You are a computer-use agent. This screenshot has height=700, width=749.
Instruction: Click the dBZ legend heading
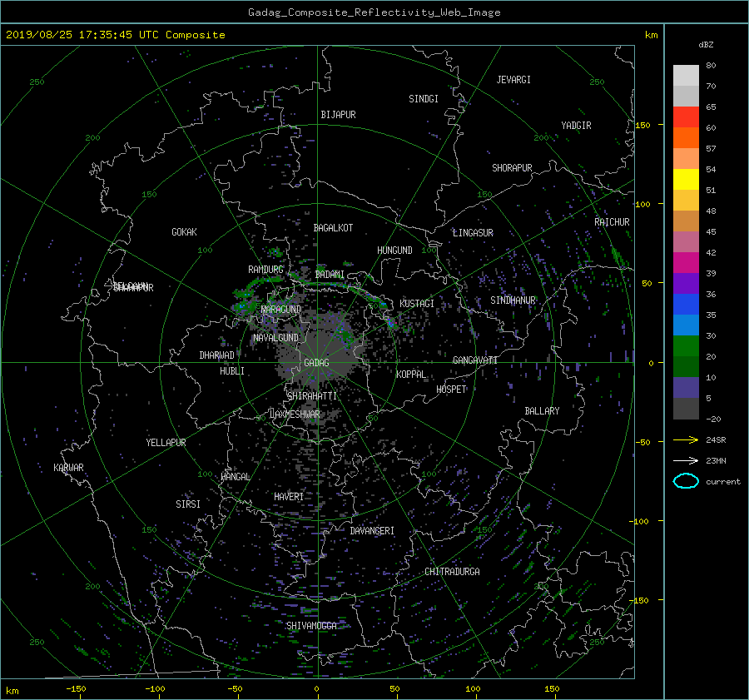pyautogui.click(x=706, y=45)
